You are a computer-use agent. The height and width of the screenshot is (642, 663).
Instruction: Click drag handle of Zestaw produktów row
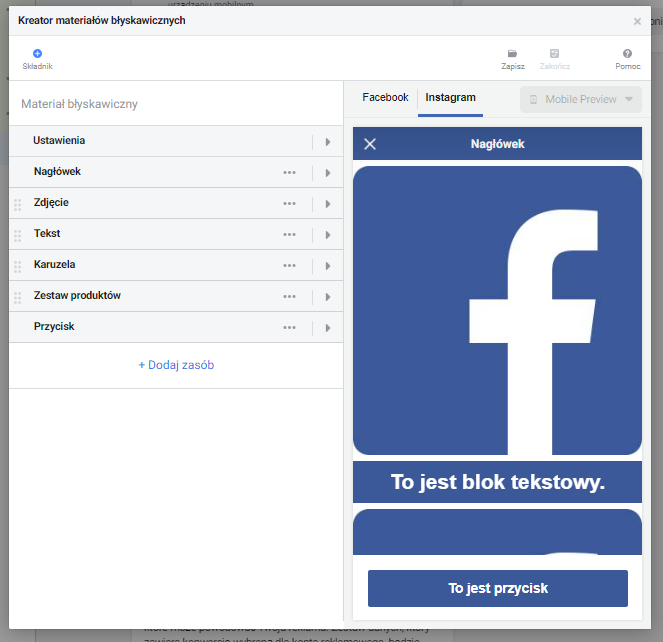(x=17, y=298)
